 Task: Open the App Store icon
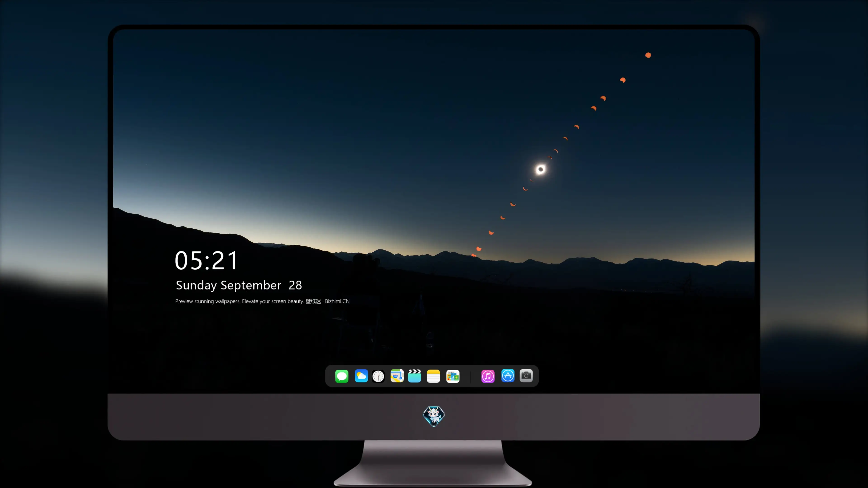click(x=508, y=376)
